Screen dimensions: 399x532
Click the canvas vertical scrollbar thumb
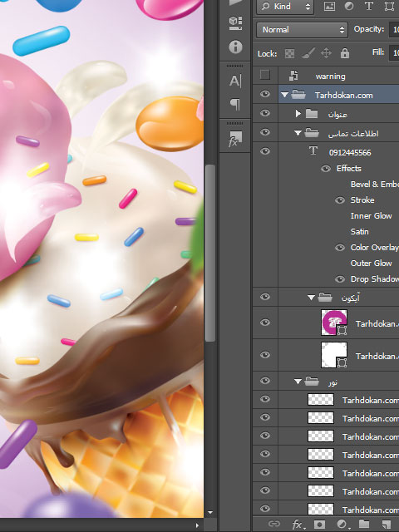[x=210, y=253]
